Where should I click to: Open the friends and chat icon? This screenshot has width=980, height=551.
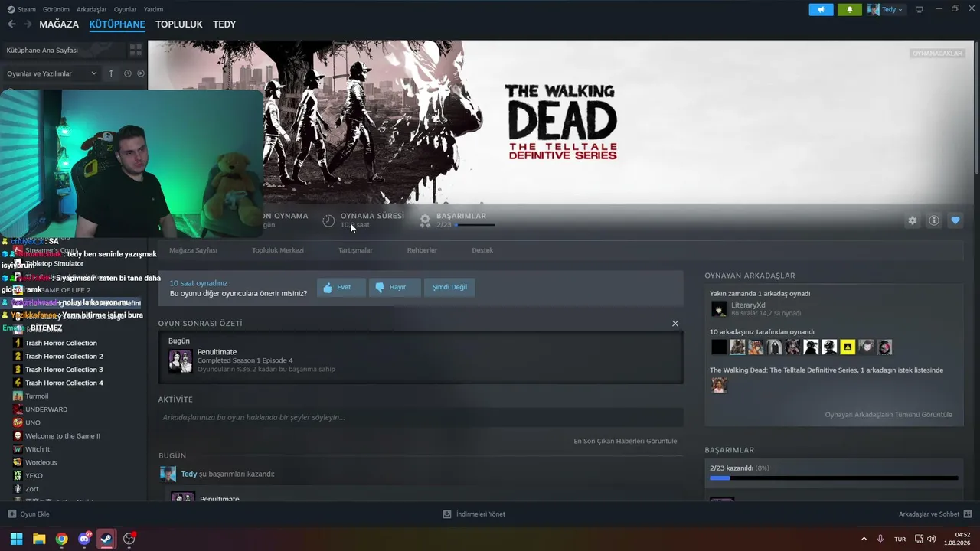point(967,514)
